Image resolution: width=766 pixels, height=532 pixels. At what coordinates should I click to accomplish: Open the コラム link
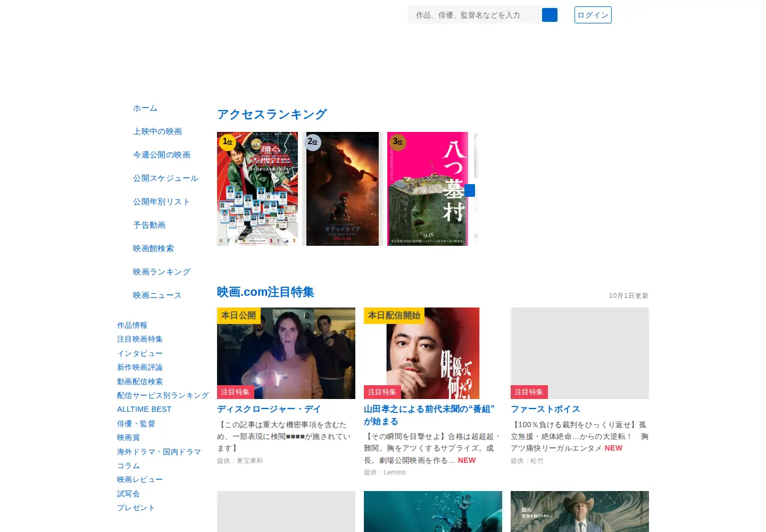coord(129,465)
